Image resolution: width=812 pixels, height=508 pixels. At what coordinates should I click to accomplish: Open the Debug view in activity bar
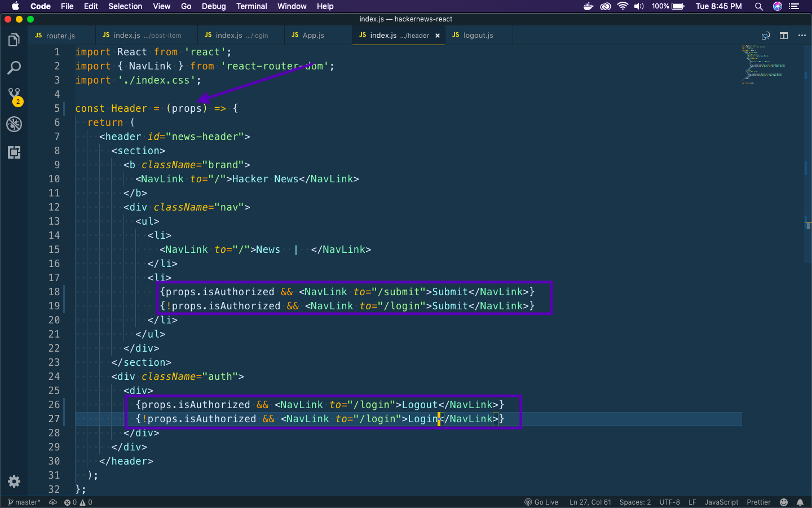point(14,124)
